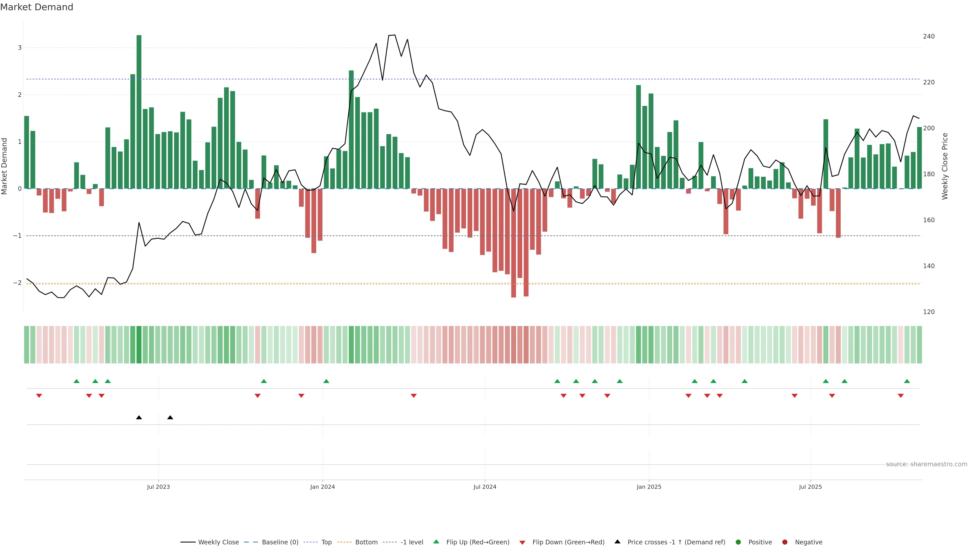Screen dimensions: 980x551
Task: Click the rightmost green flip-up marker
Action: point(907,381)
